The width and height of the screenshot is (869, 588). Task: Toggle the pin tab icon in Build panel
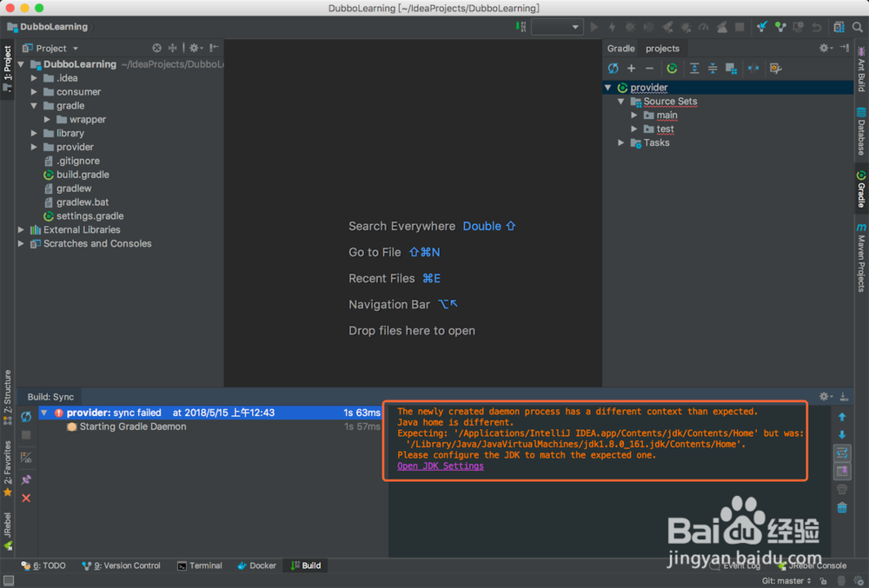point(26,479)
